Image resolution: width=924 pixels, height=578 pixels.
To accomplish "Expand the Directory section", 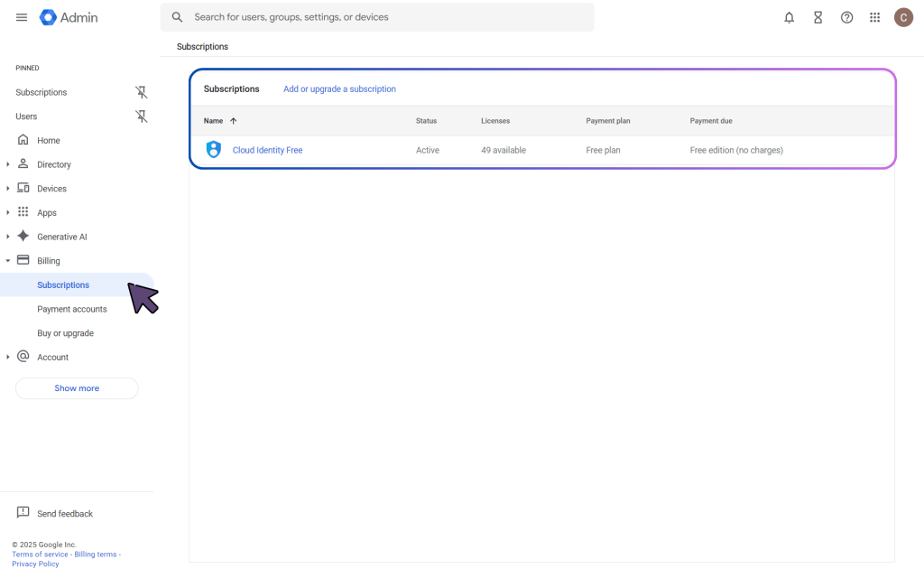I will click(7, 164).
